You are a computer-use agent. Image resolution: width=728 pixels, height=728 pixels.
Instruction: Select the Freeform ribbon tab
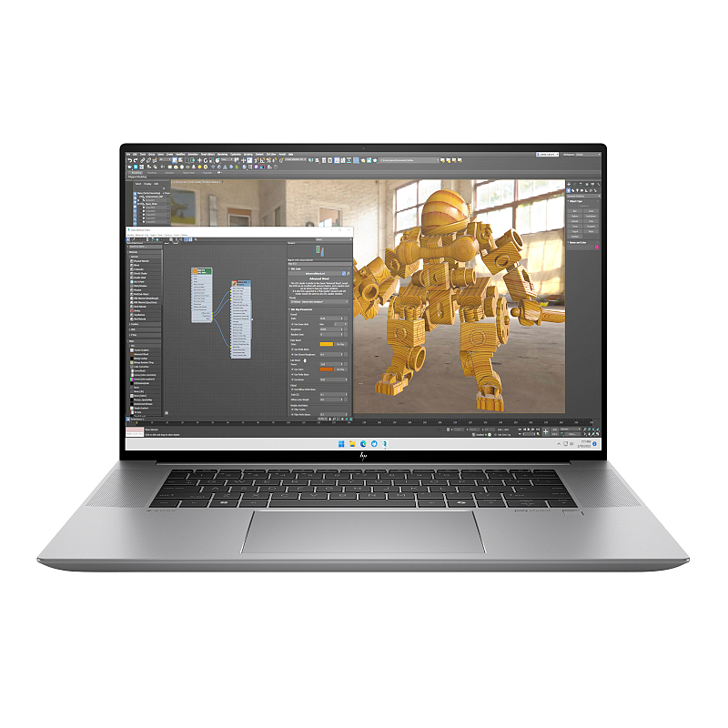point(152,173)
